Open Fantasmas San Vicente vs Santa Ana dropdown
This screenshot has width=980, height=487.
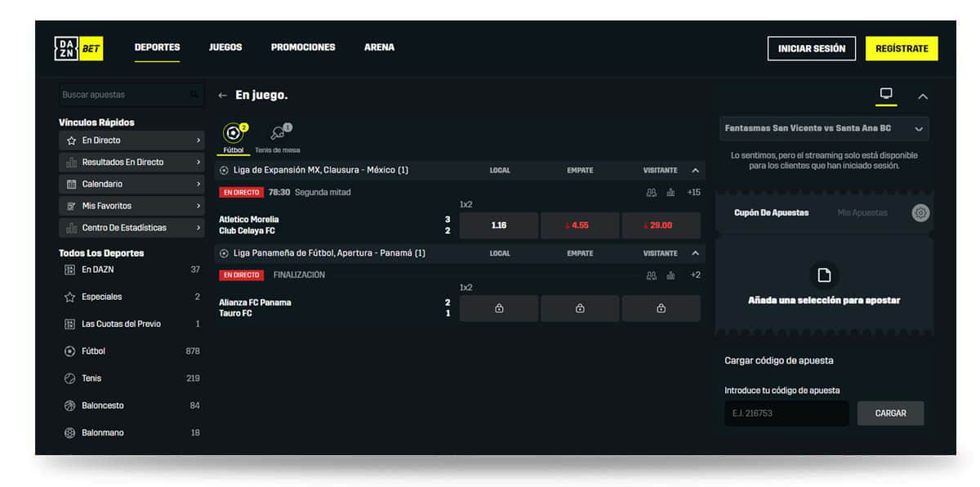tap(824, 128)
